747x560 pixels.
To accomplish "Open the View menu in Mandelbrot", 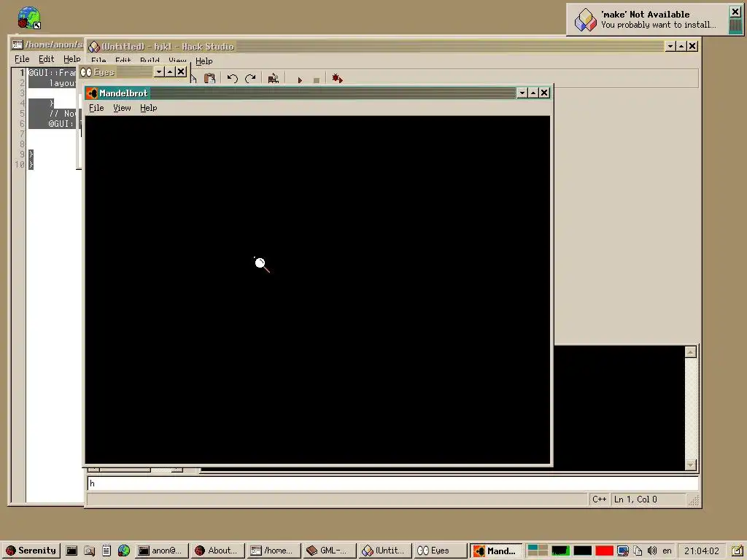I will pyautogui.click(x=122, y=108).
